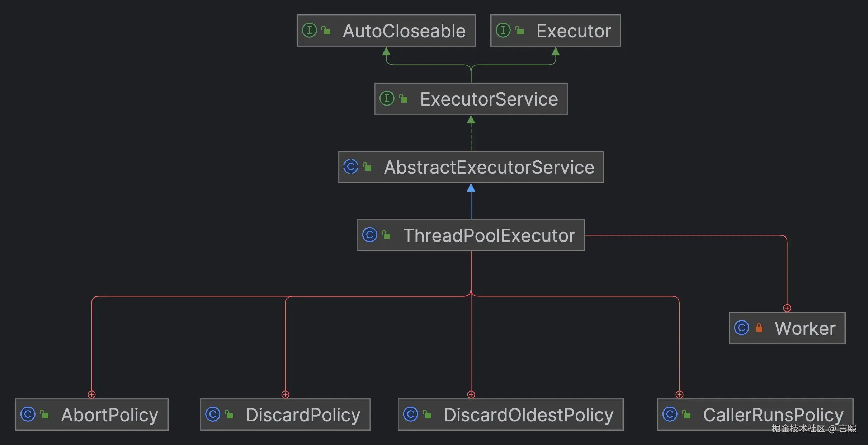Click the public visibility icon on DiscardPolicy
Image resolution: width=868 pixels, height=445 pixels.
(x=229, y=414)
